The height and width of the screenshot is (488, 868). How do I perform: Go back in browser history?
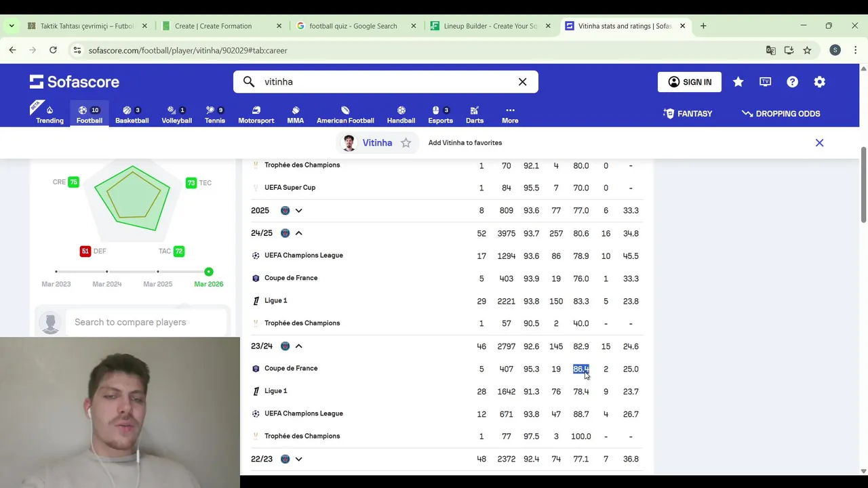12,50
